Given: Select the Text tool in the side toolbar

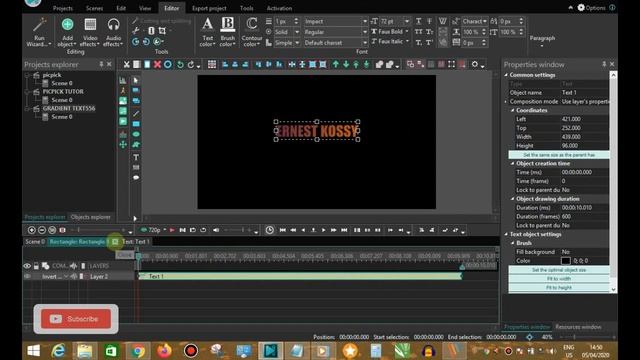Looking at the screenshot, I should point(136,157).
